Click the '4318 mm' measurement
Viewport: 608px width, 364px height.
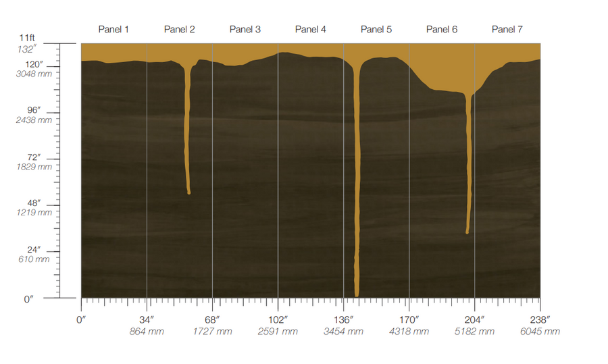point(409,332)
